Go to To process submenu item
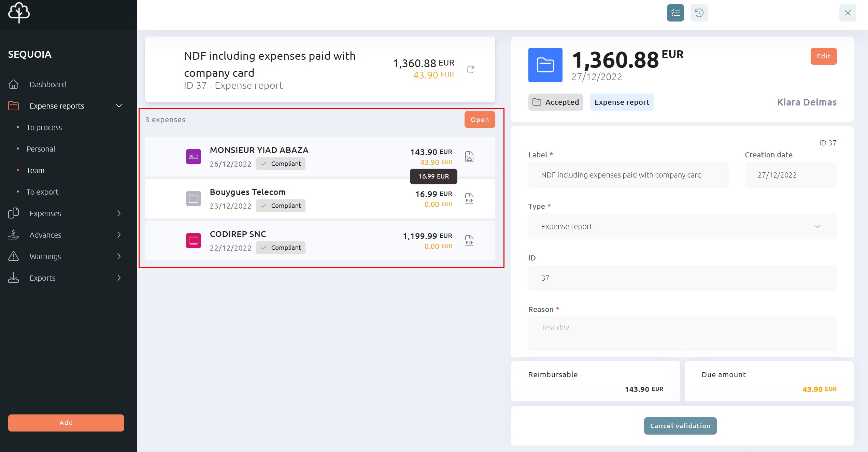The image size is (868, 452). click(44, 127)
